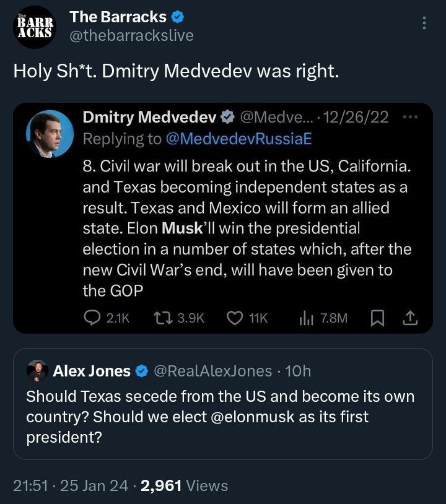The height and width of the screenshot is (504, 446).
Task: Open Dmitry Medvedev's avatar photo
Action: [50, 134]
